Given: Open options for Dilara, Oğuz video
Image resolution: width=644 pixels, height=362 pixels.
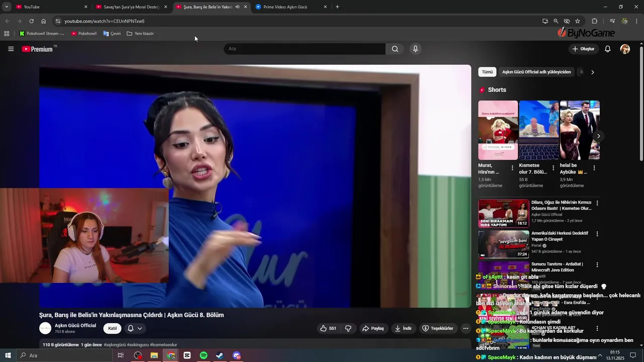Looking at the screenshot, I should [597, 203].
